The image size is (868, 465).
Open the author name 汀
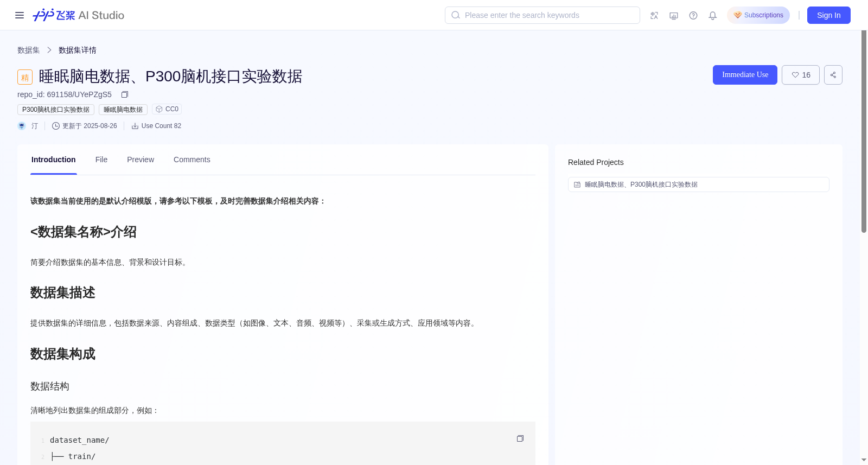(x=35, y=126)
